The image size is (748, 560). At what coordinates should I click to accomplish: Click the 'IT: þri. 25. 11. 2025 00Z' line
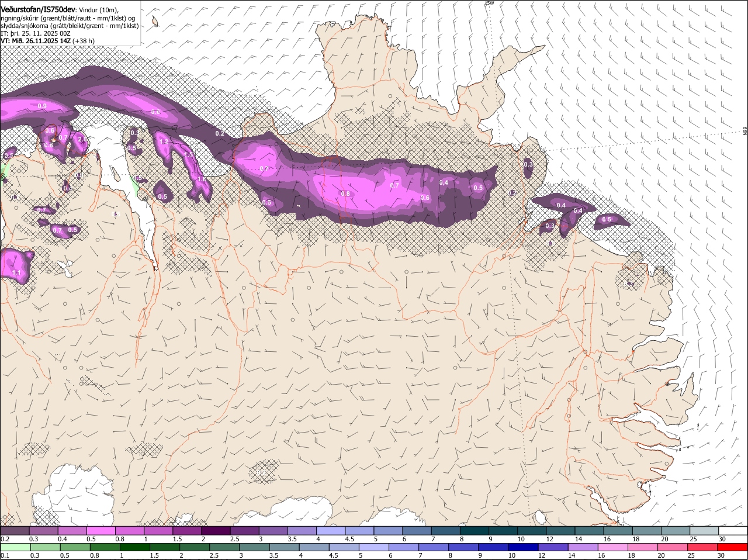click(36, 33)
